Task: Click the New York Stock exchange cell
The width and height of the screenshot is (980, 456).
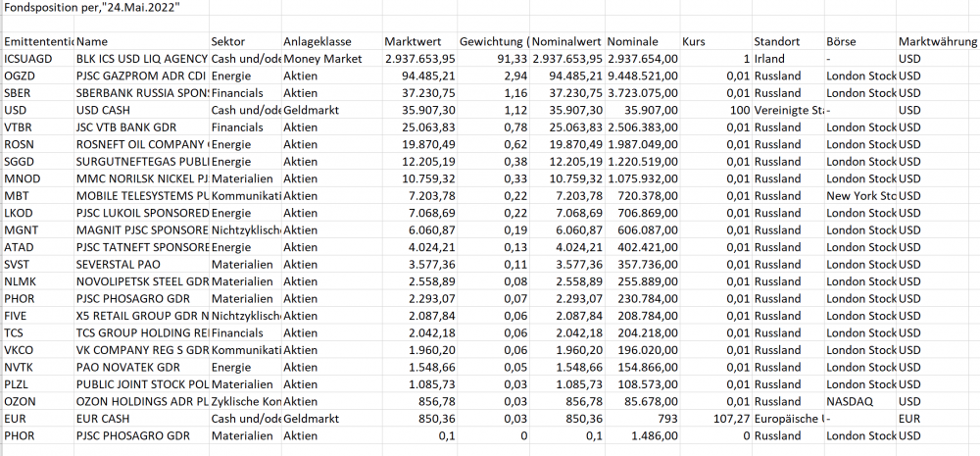Action: [x=860, y=196]
